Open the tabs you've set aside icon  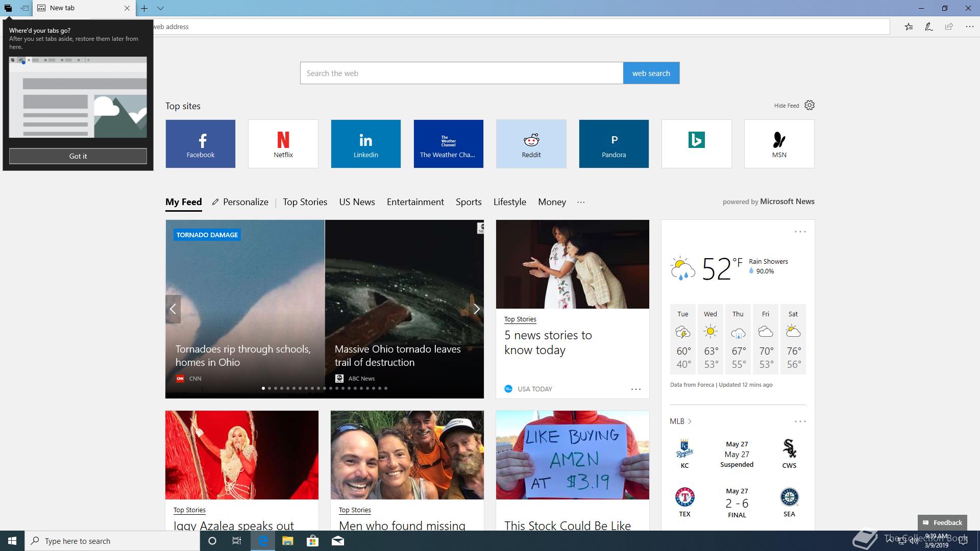click(x=8, y=8)
